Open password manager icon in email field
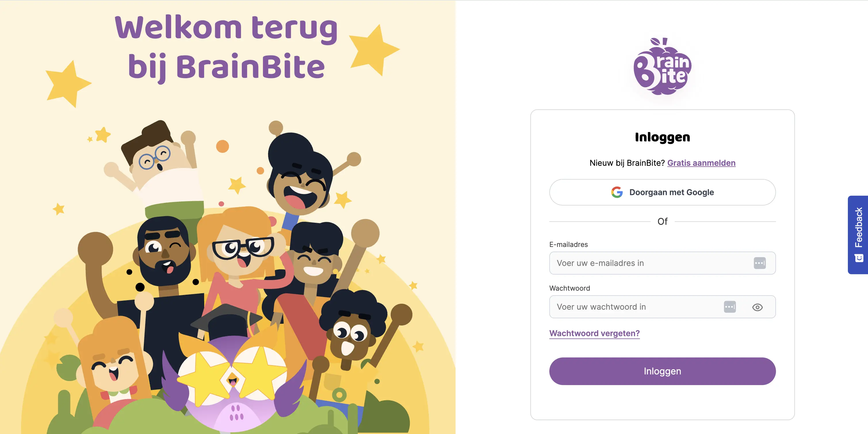 [x=760, y=263]
